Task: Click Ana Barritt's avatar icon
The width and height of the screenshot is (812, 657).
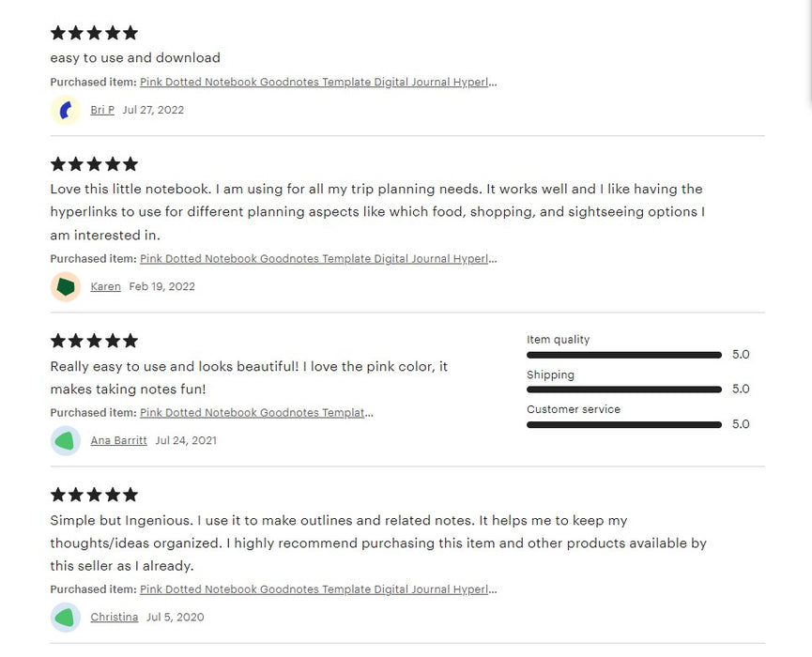Action: tap(65, 440)
